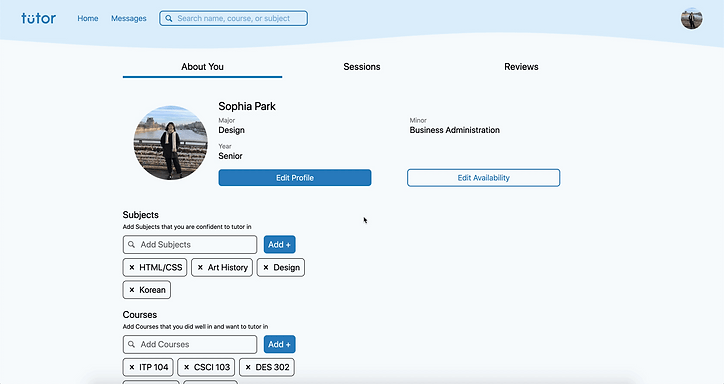Open user avatar in top right corner
This screenshot has height=384, width=724.
[691, 18]
